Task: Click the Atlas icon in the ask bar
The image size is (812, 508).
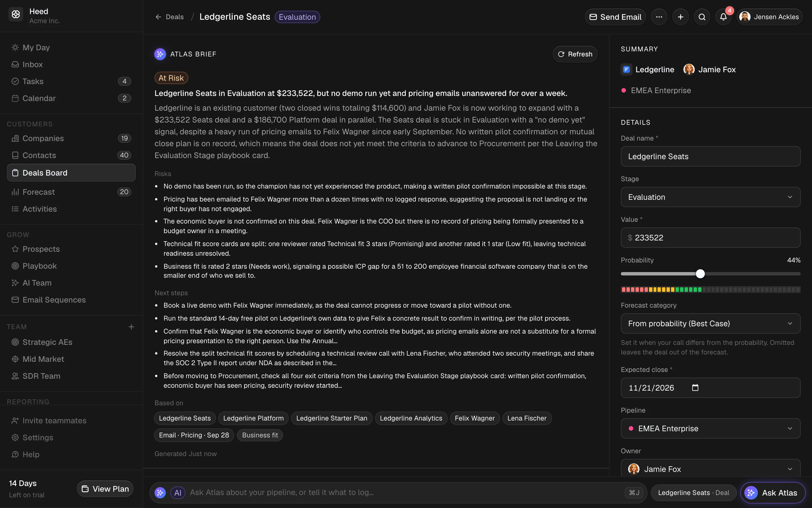Action: 160,492
